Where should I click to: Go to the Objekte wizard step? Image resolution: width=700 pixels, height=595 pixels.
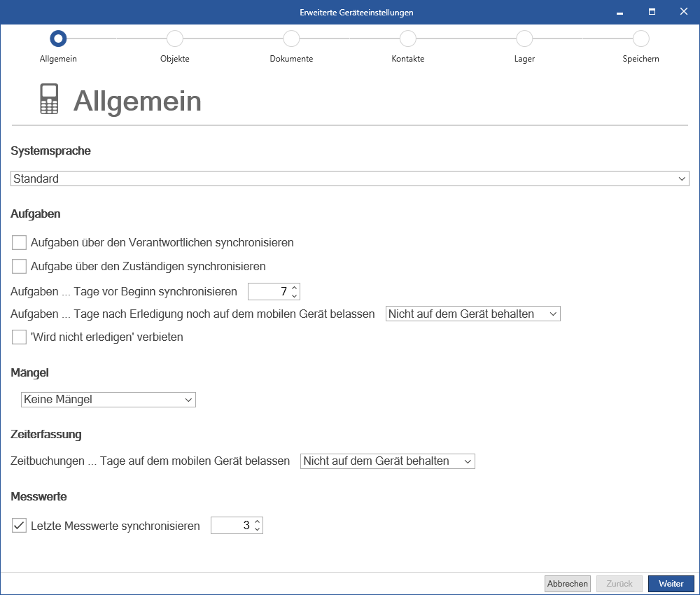pyautogui.click(x=174, y=38)
